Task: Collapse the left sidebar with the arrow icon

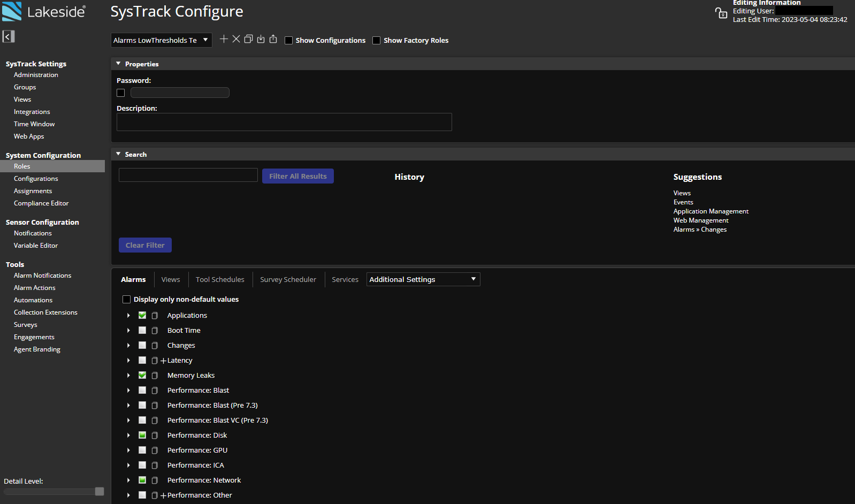Action: [8, 36]
